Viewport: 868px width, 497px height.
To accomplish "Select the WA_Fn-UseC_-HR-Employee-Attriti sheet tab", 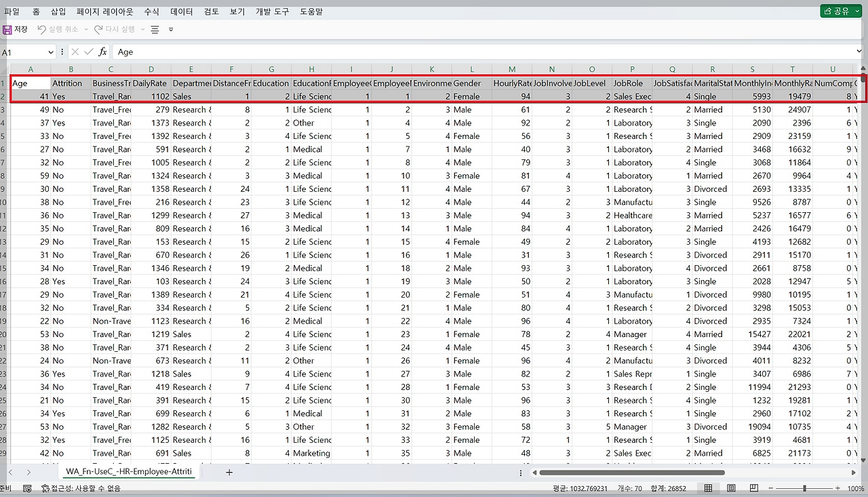I will click(129, 472).
